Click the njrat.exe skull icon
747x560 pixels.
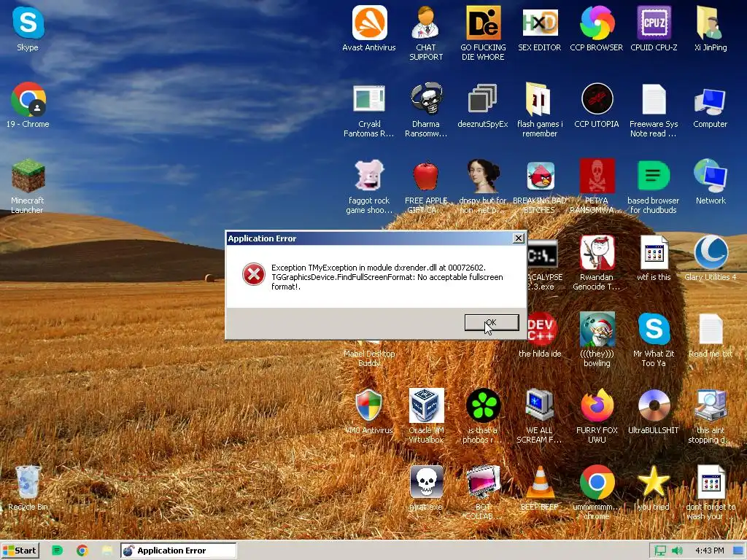[x=426, y=482]
